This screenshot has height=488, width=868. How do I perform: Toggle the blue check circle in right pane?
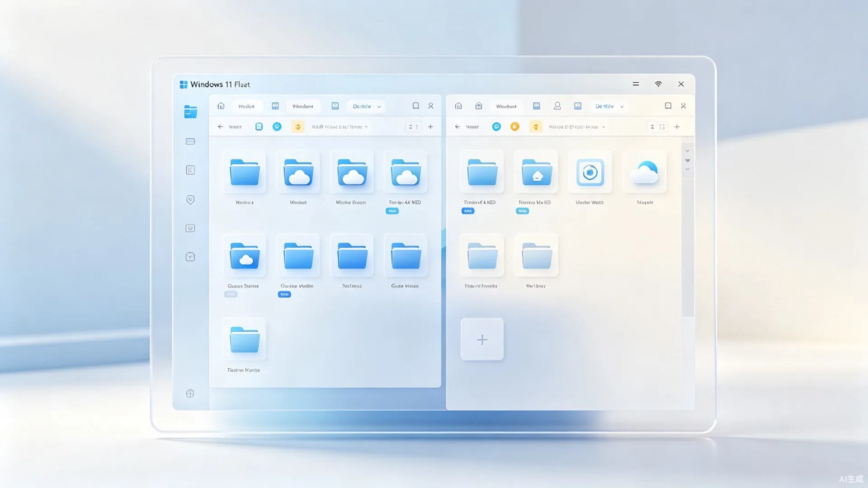point(496,127)
